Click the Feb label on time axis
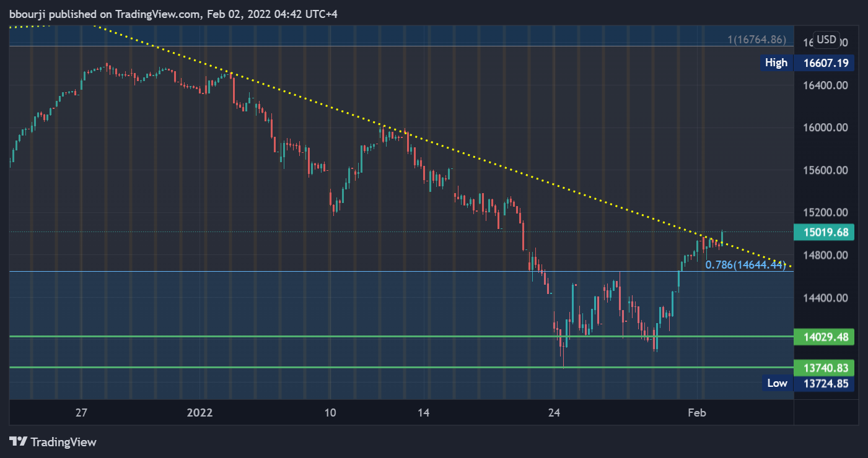Viewport: 868px width, 458px height. 698,413
